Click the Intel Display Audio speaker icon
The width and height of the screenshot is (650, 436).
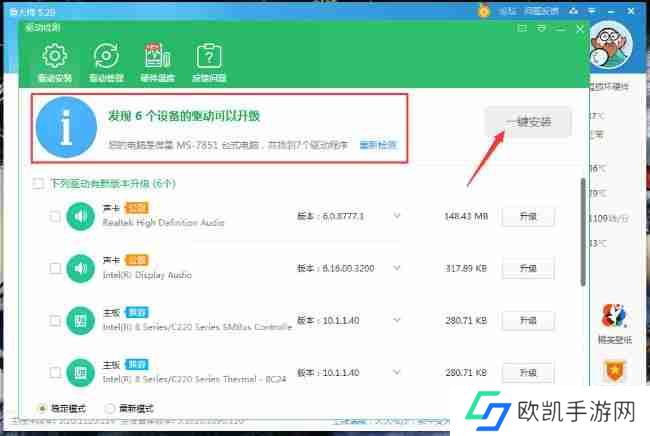click(x=80, y=268)
